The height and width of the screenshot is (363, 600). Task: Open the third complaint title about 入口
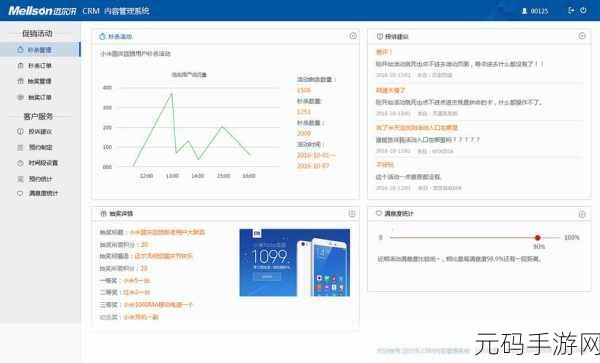[417, 128]
